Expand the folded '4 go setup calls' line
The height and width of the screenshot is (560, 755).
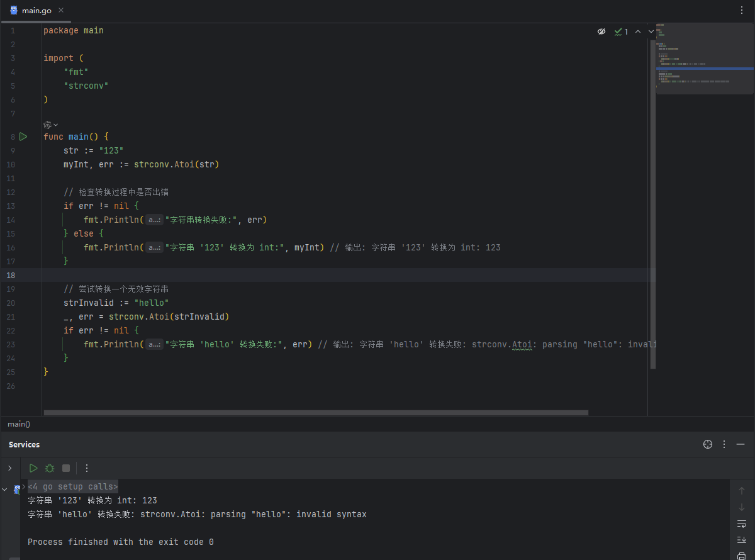pos(72,486)
